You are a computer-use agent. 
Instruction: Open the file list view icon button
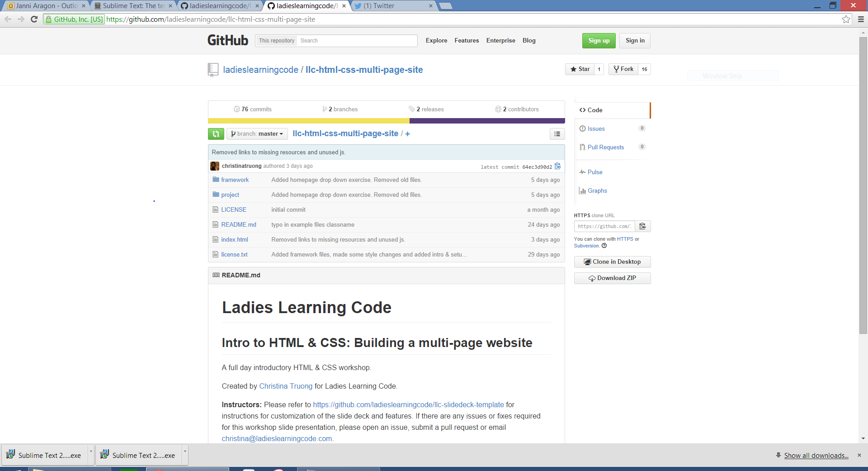tap(557, 134)
